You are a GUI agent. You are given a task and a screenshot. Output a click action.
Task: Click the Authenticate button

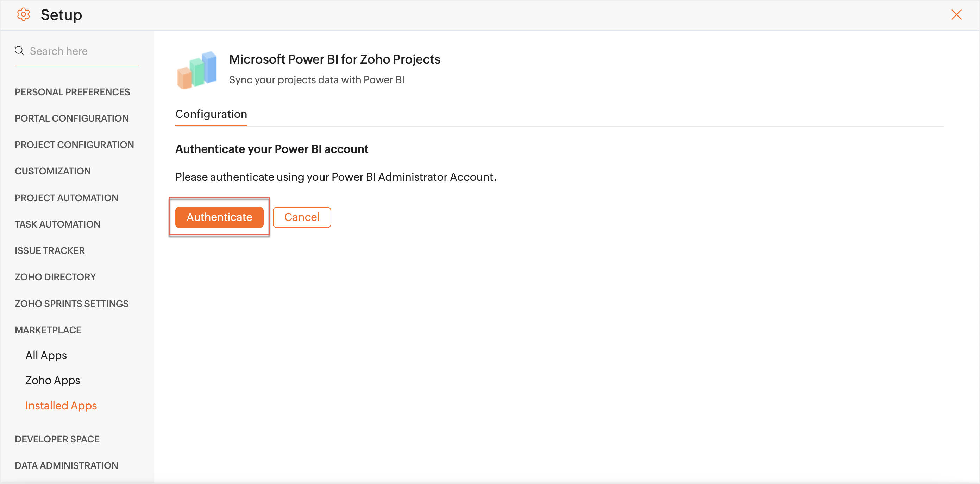click(219, 217)
